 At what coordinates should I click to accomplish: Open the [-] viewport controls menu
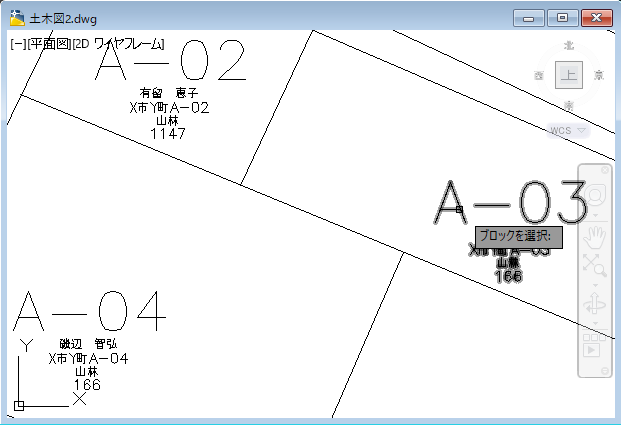(18, 44)
